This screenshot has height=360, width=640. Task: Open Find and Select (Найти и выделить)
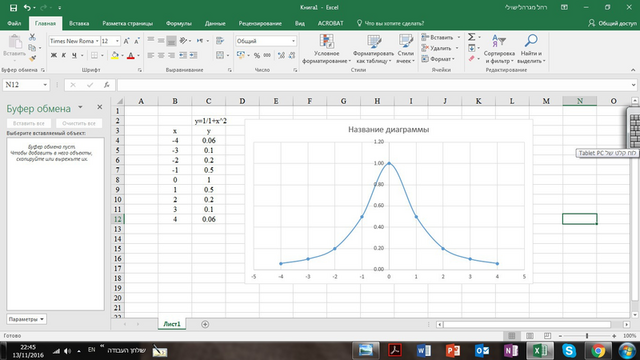(531, 49)
